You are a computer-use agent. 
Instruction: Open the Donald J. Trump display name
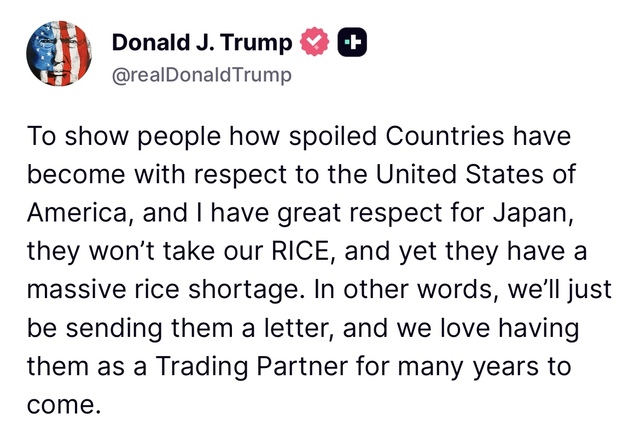point(202,42)
